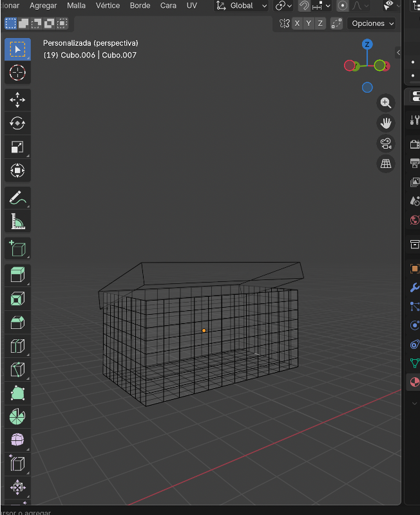The image size is (420, 515).
Task: Toggle camera view button
Action: click(385, 144)
